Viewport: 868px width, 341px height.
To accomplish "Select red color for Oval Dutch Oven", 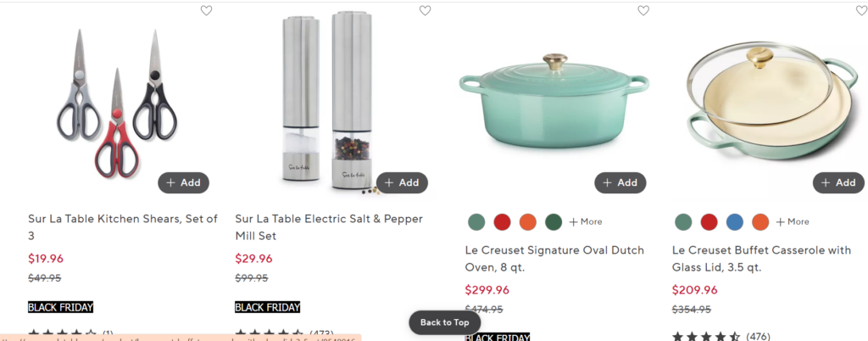I will (x=502, y=222).
